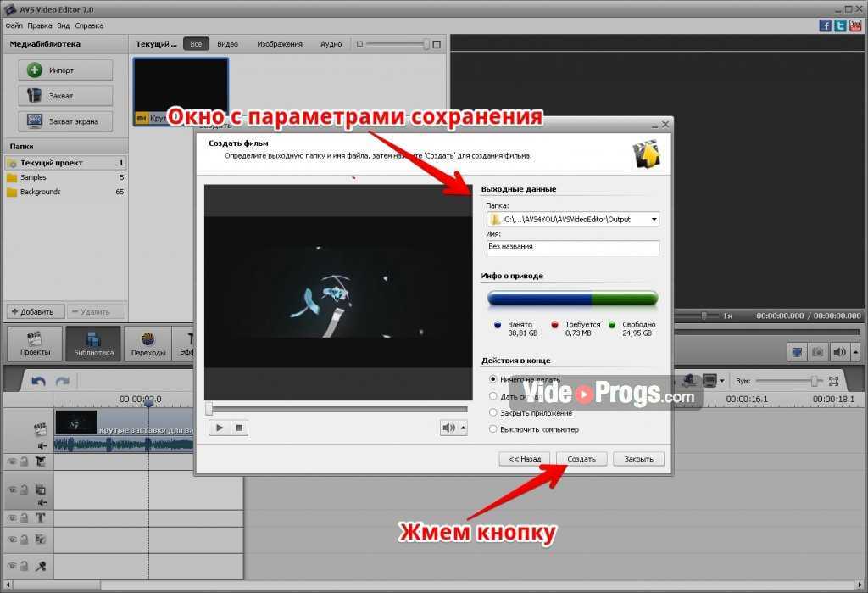Click the speaker volume icon in dialog

click(x=448, y=428)
